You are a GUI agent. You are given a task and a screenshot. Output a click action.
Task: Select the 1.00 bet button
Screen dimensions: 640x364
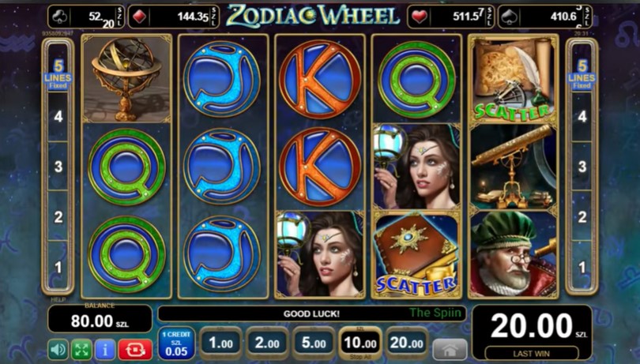pos(220,343)
